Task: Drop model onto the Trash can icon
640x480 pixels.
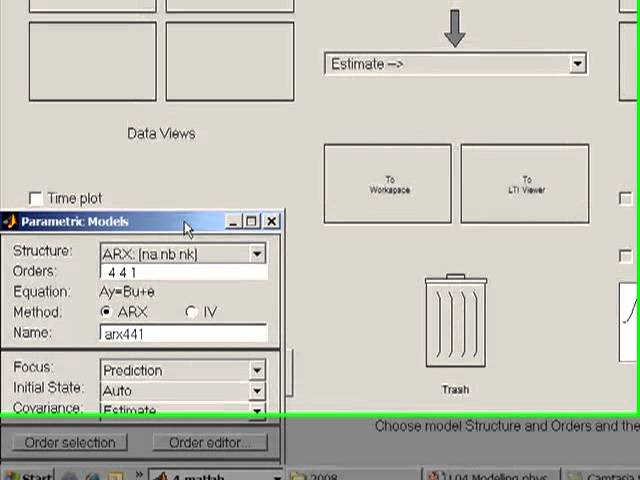Action: click(456, 320)
